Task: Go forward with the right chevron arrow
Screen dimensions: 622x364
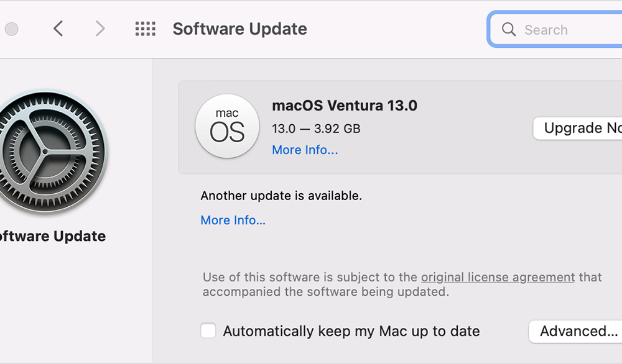Action: tap(100, 29)
